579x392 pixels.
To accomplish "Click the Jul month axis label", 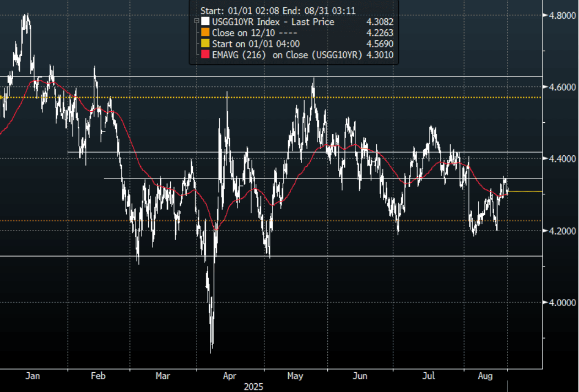I will 429,376.
